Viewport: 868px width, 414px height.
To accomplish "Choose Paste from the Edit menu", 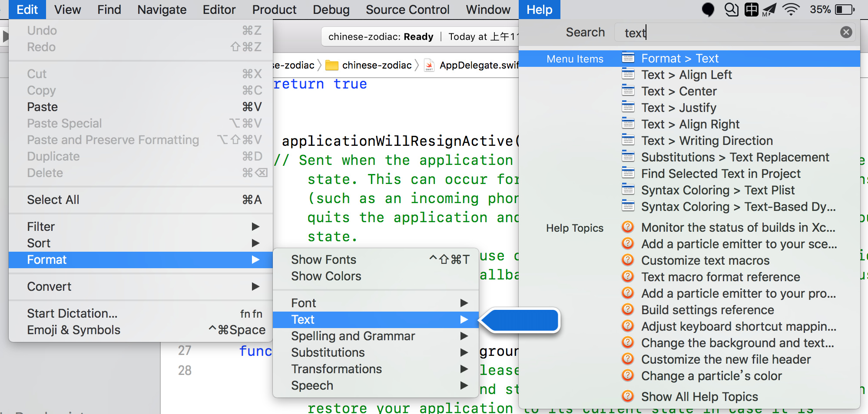I will tap(141, 107).
